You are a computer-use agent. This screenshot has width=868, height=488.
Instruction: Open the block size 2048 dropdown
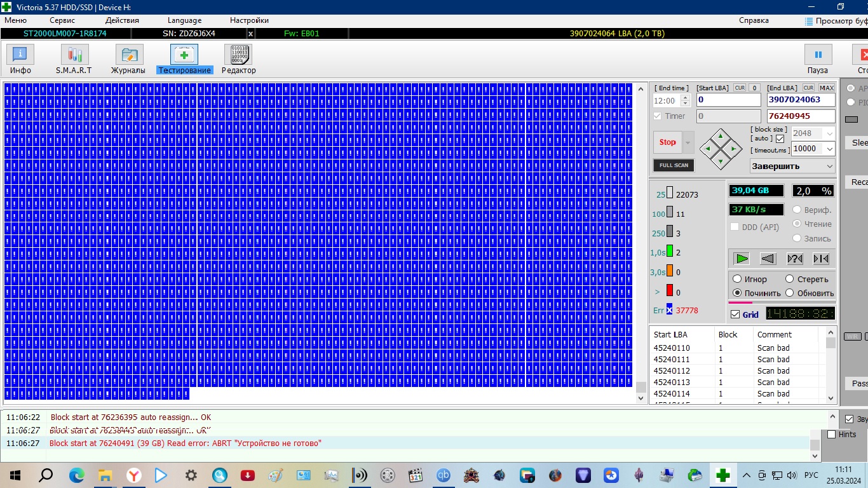click(829, 133)
